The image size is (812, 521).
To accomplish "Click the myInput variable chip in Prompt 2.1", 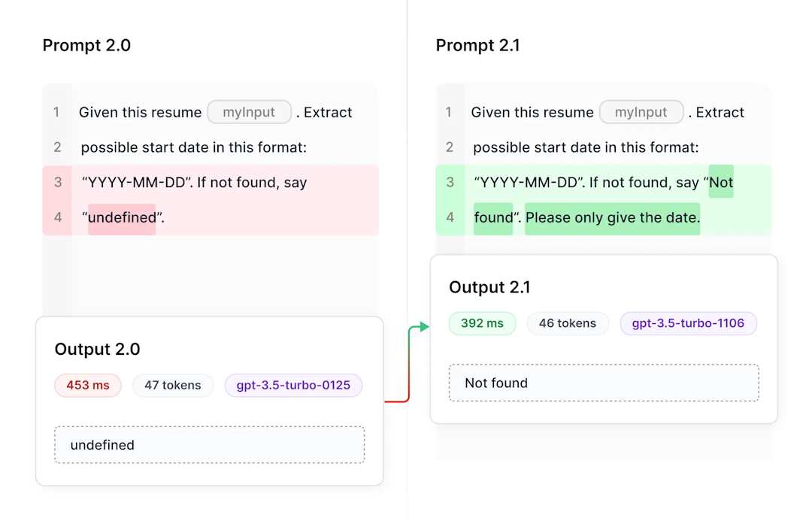I will click(x=641, y=113).
